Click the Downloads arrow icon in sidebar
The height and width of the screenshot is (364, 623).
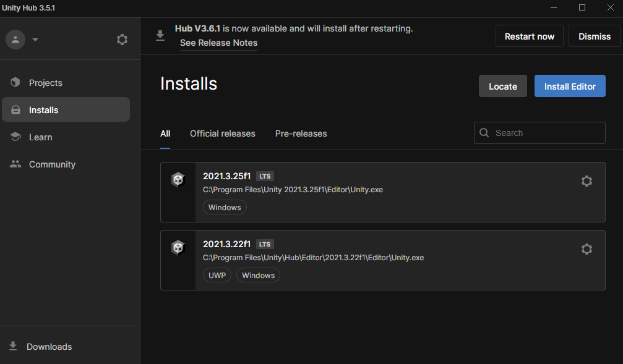point(13,345)
